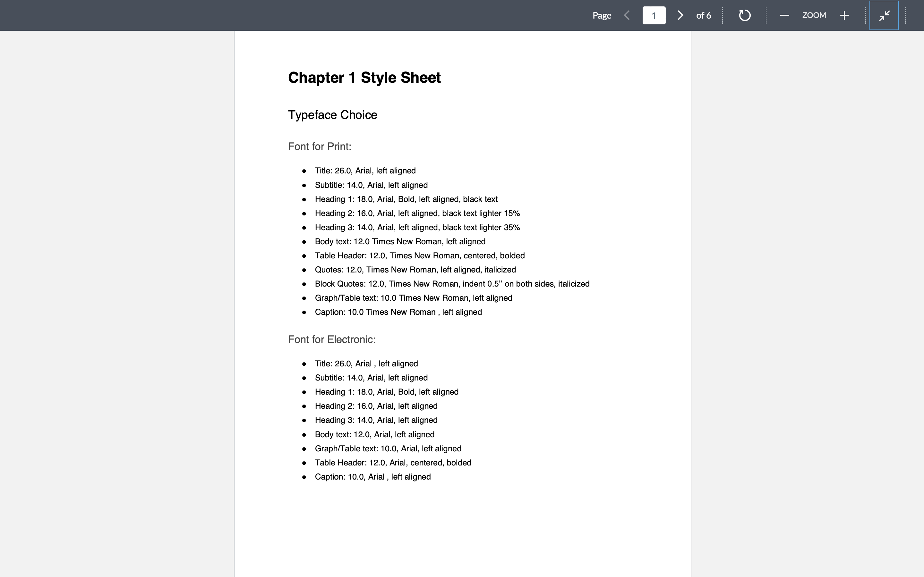924x577 pixels.
Task: Click the 'Typeface Choice' heading
Action: pos(332,114)
